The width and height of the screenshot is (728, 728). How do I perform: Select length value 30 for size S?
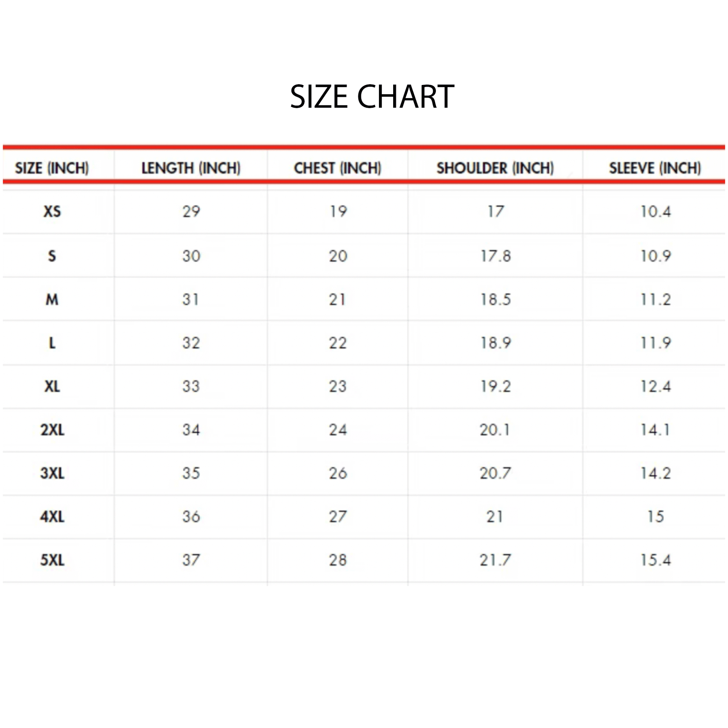pyautogui.click(x=191, y=256)
